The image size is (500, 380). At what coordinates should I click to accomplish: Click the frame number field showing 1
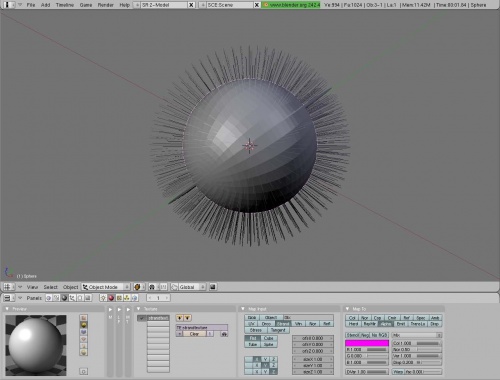158,298
